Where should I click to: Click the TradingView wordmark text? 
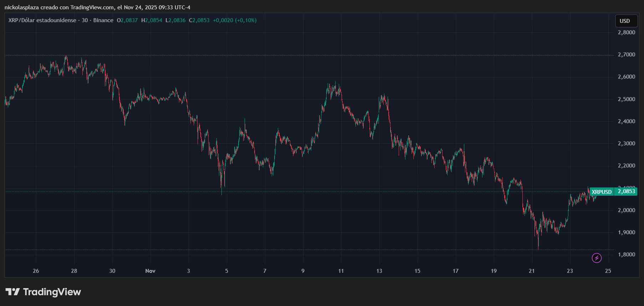pos(52,292)
